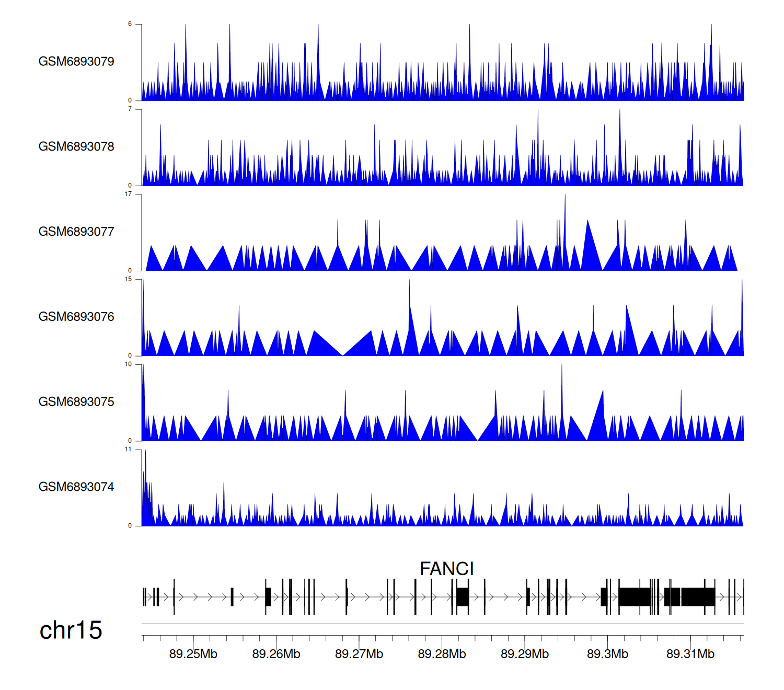Viewport: 784px width, 690px height.
Task: Select the 89.31Mb position label
Action: point(690,654)
